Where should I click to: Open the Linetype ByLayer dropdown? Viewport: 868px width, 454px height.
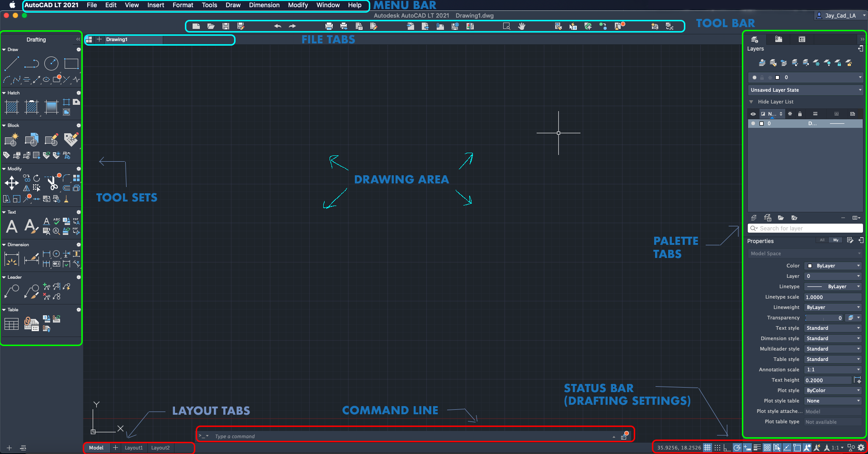[x=833, y=286]
